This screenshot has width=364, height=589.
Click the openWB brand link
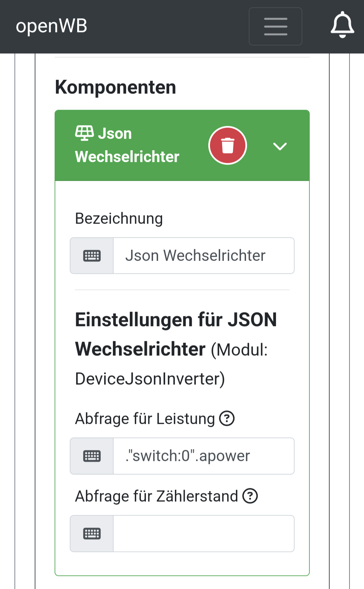52,26
